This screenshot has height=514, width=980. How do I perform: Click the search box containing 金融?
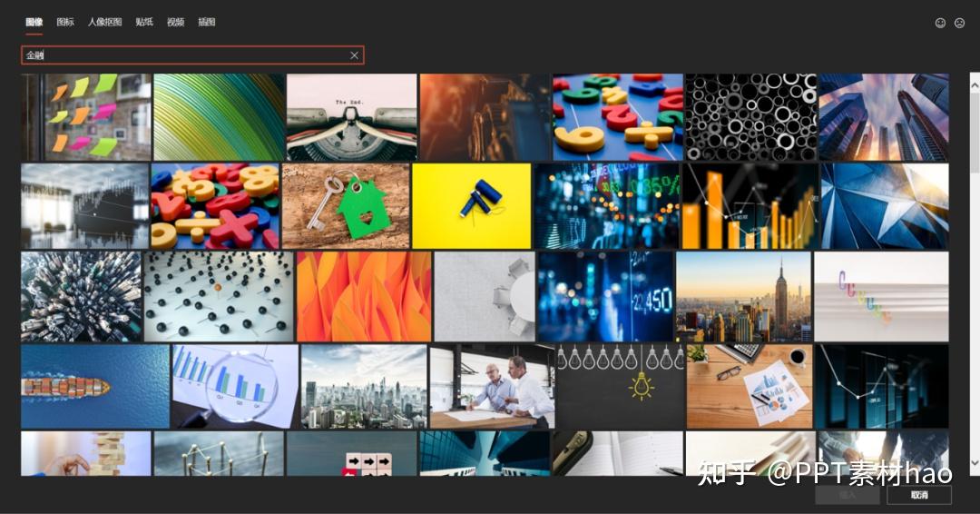[x=192, y=55]
